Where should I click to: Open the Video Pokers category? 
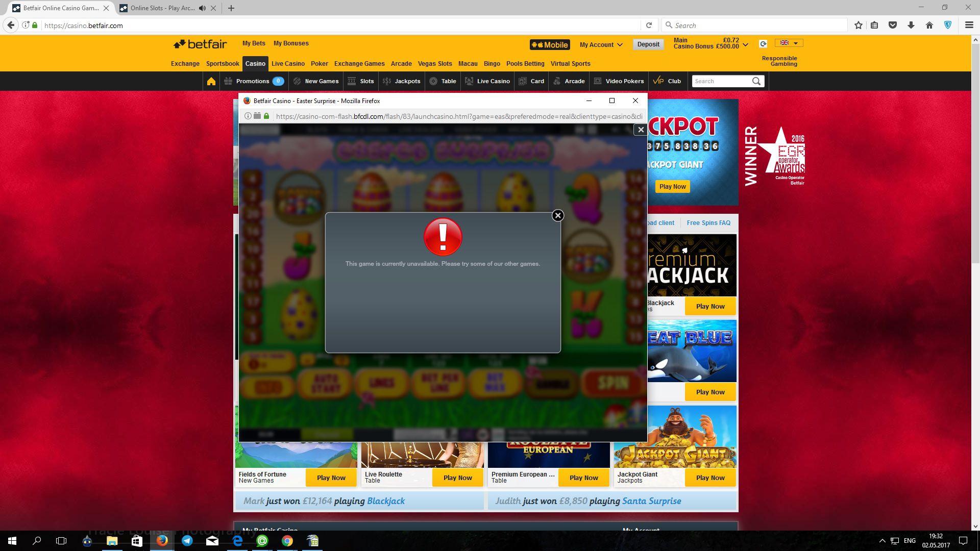(619, 81)
